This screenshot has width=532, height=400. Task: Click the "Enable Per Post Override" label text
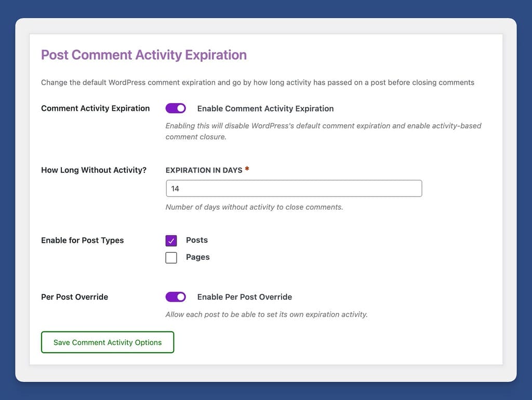pyautogui.click(x=244, y=297)
